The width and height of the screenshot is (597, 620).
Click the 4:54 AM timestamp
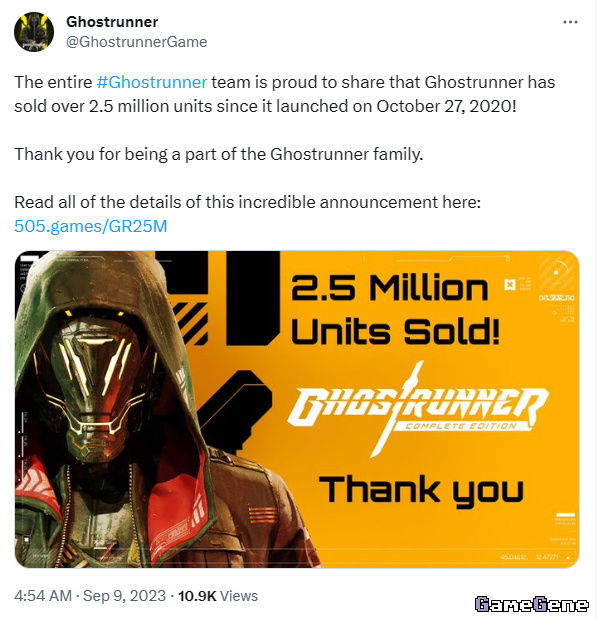(43, 595)
